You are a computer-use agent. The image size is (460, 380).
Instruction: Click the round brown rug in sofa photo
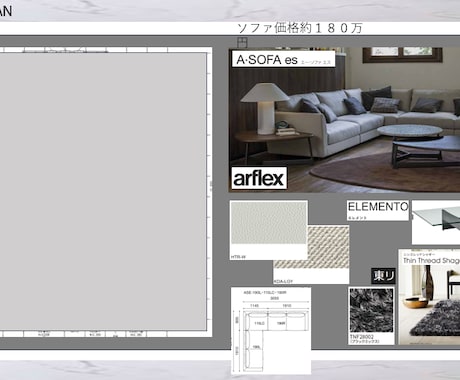point(383,173)
